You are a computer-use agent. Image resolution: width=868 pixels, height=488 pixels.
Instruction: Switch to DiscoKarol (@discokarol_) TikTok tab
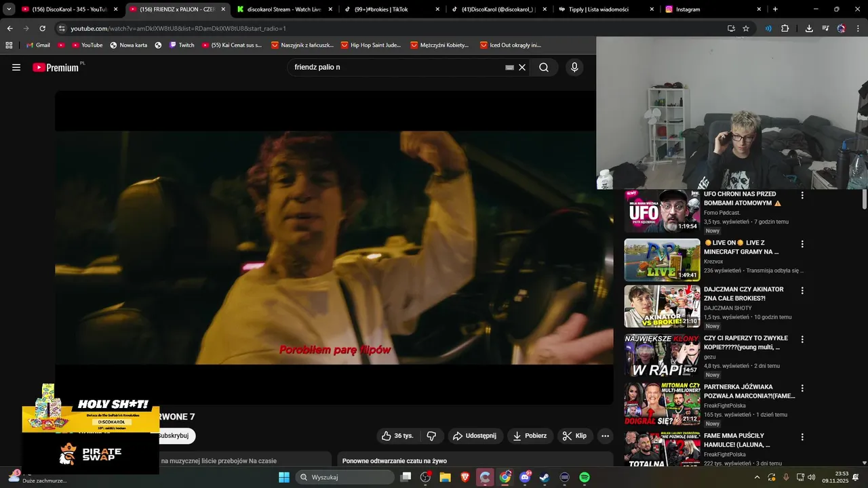pyautogui.click(x=498, y=9)
